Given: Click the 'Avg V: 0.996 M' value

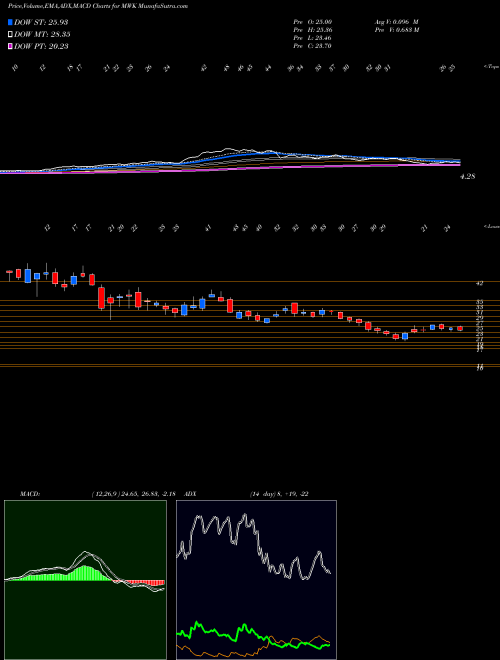Looking at the screenshot, I should coord(396,22).
